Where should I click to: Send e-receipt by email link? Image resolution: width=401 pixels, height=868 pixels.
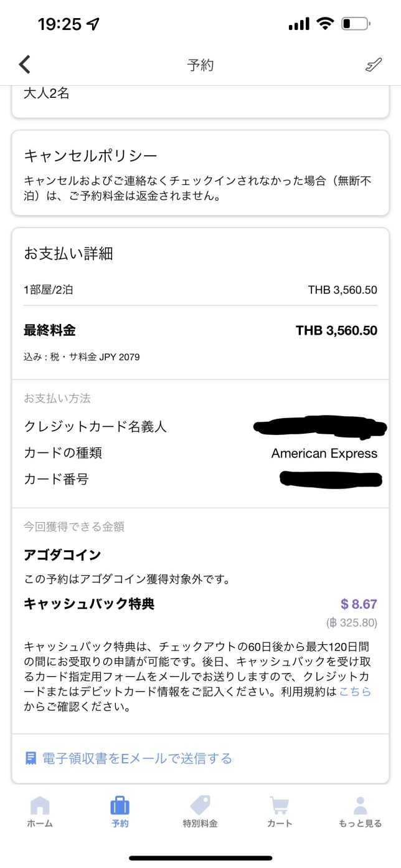pyautogui.click(x=137, y=758)
